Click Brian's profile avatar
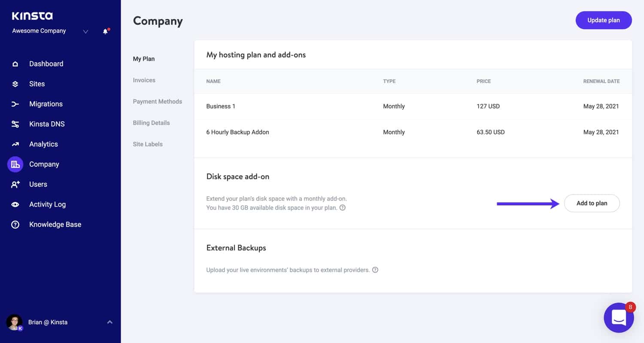 point(14,322)
